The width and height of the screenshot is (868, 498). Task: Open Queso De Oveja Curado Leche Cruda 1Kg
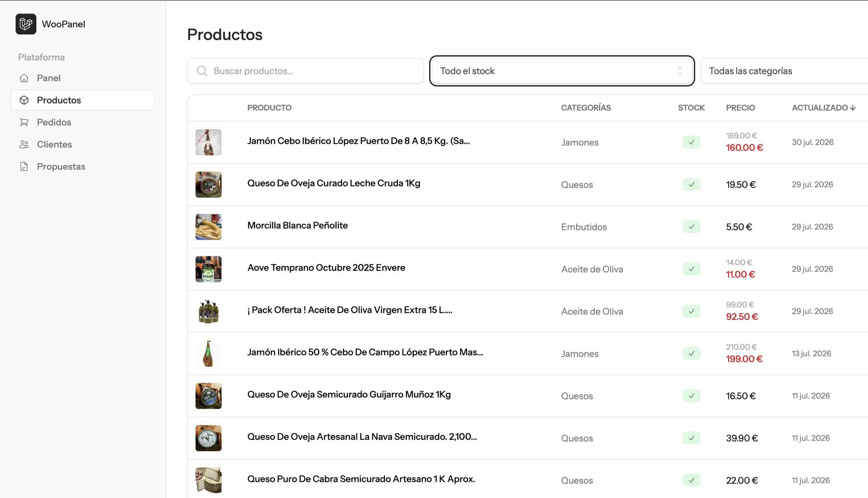click(x=334, y=183)
